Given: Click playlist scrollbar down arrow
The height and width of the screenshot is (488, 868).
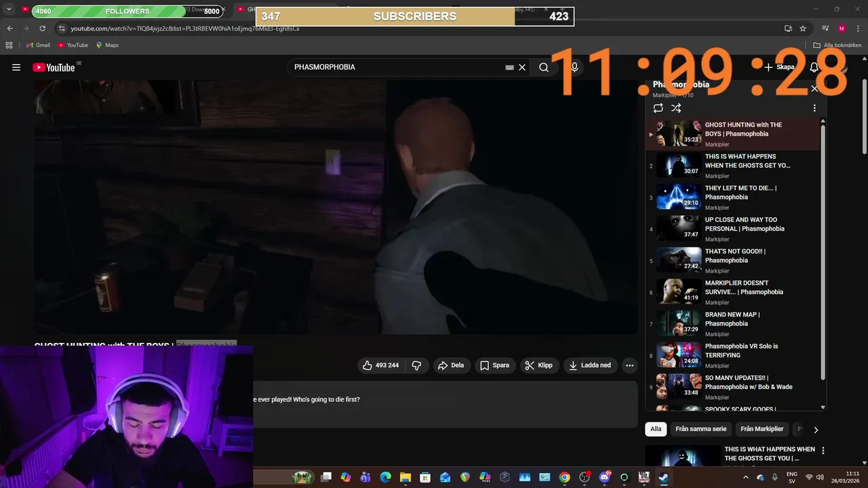Looking at the screenshot, I should 823,407.
